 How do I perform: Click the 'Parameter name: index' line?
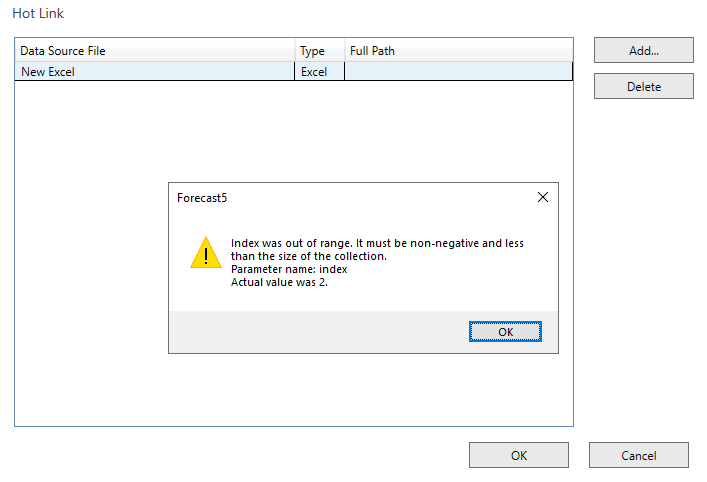coord(289,269)
